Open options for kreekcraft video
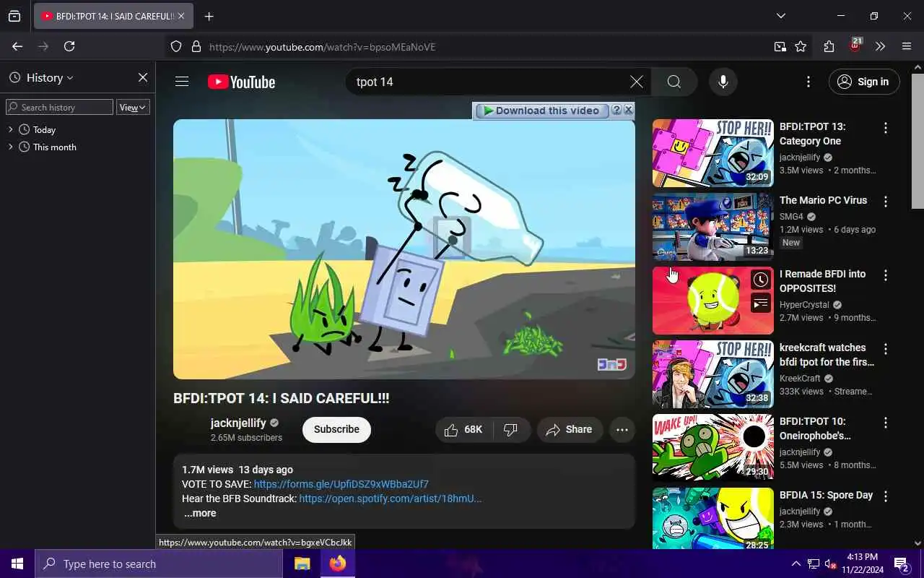 coord(886,349)
